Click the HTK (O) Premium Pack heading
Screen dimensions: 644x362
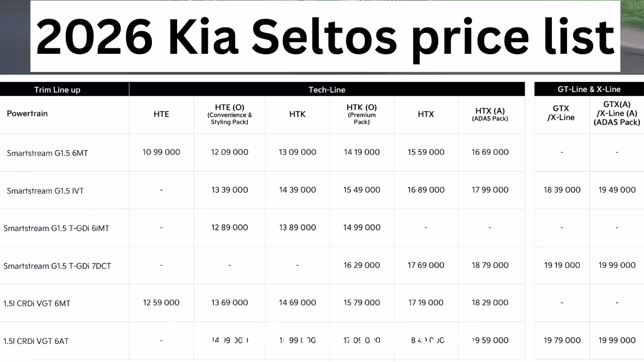click(x=361, y=114)
